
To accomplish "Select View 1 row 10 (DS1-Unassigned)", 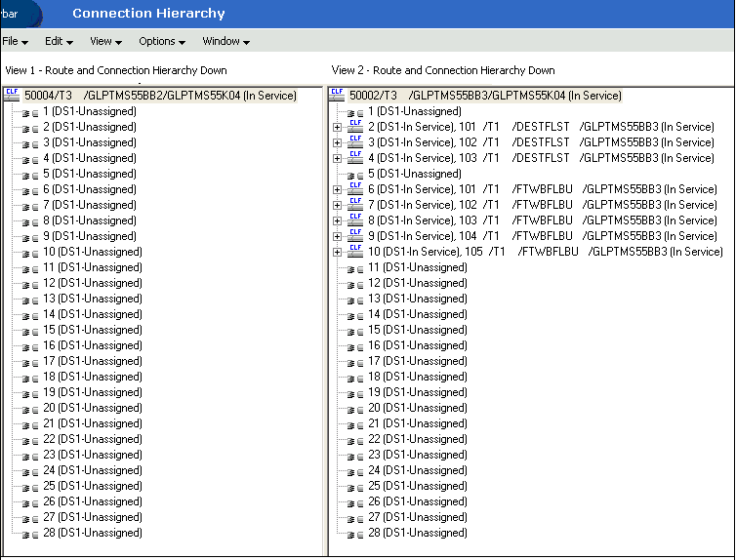I will 93,252.
